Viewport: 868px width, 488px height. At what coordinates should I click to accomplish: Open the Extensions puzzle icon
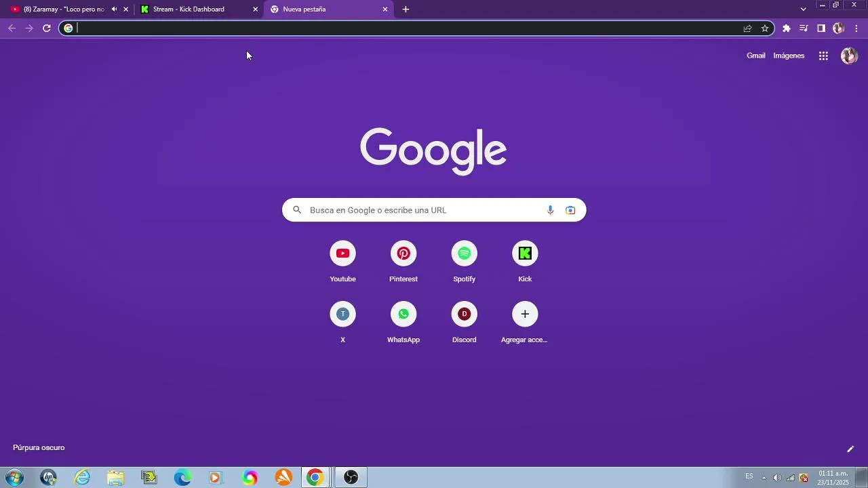pyautogui.click(x=787, y=28)
